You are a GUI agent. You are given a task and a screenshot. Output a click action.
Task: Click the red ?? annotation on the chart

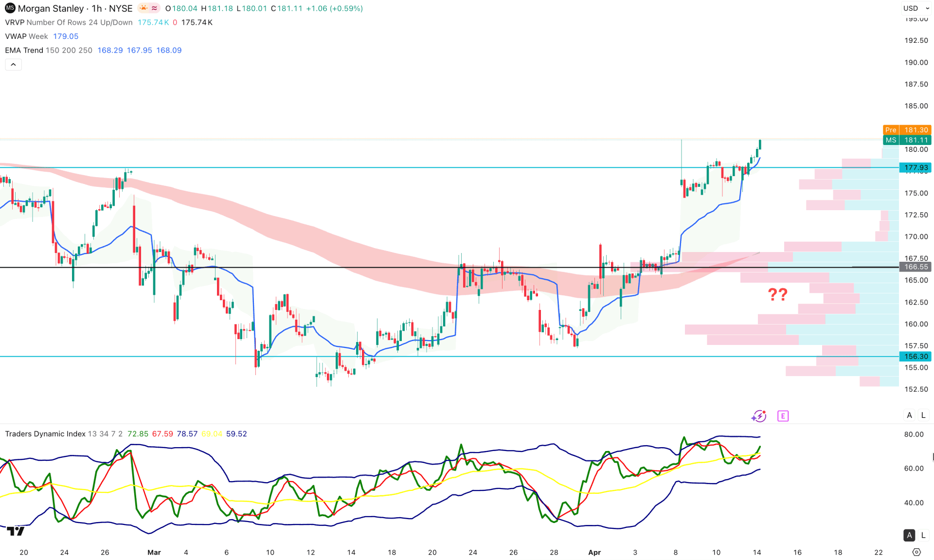click(779, 294)
